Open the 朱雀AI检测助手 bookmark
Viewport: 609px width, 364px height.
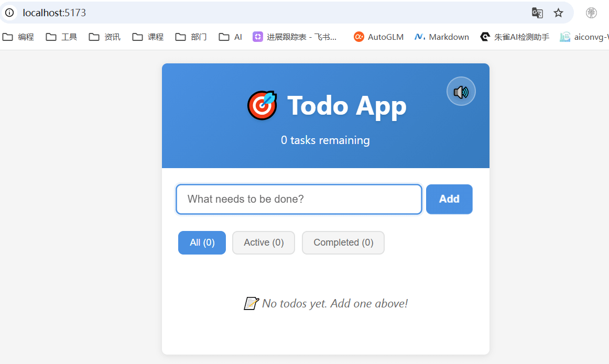[515, 37]
